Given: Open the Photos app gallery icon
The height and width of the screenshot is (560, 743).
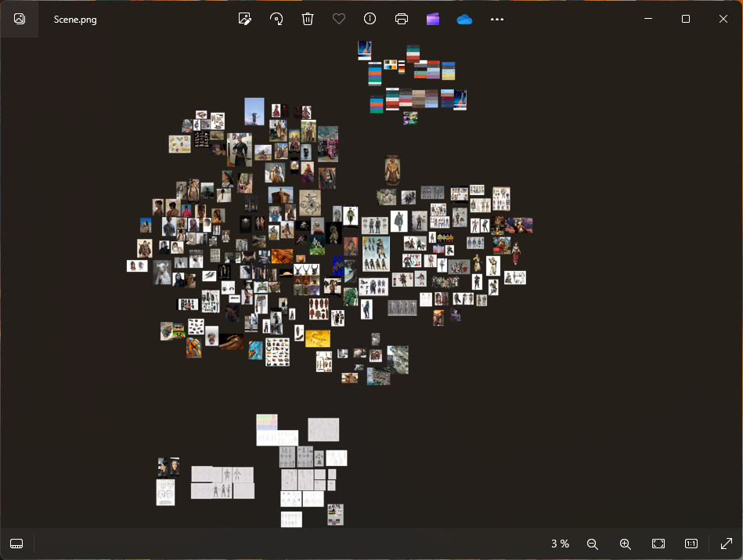Looking at the screenshot, I should pos(20,19).
